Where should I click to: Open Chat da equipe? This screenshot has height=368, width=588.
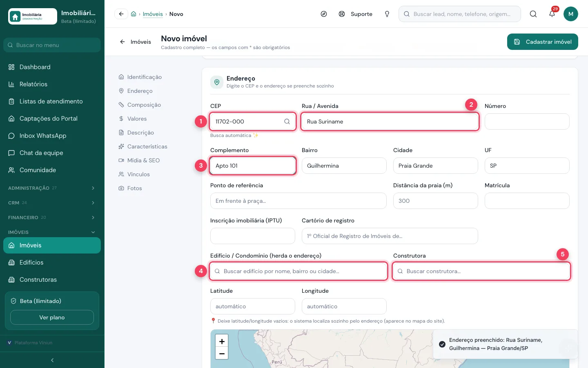click(52, 153)
